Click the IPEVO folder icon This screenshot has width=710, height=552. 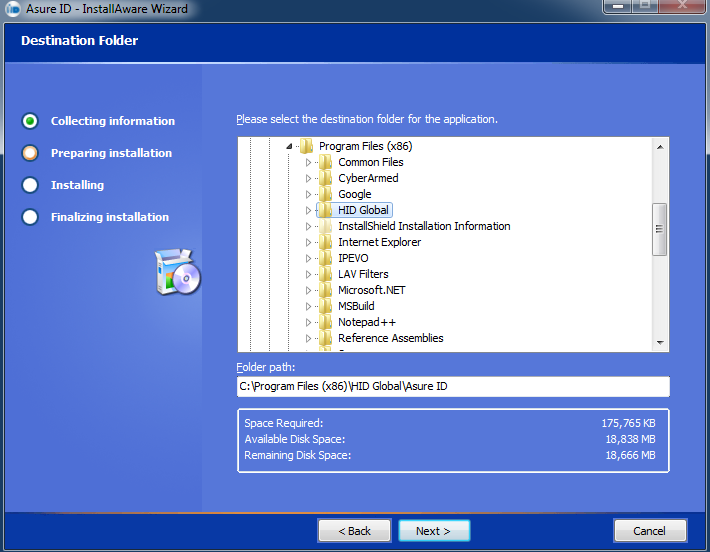coord(325,258)
